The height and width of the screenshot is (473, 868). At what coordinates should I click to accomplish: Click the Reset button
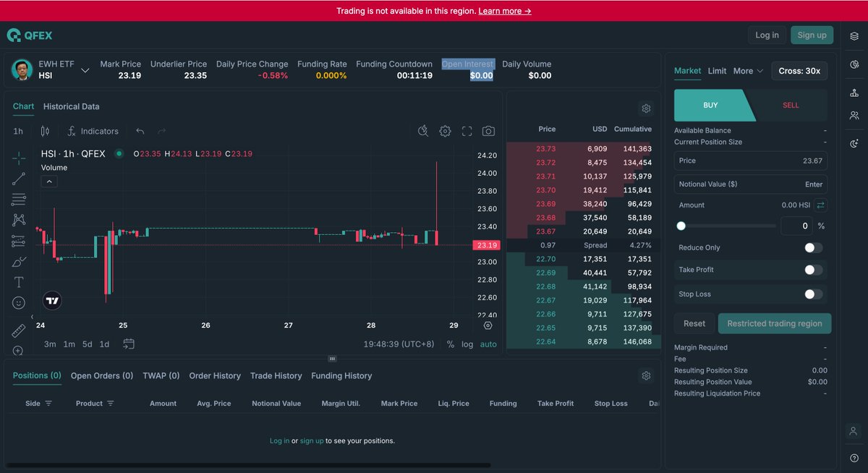click(694, 323)
